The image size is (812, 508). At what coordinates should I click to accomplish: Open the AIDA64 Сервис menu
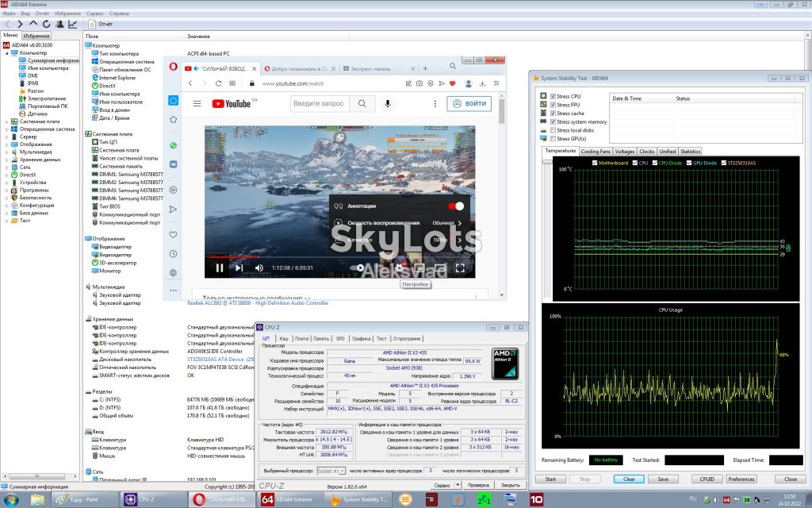(x=95, y=13)
